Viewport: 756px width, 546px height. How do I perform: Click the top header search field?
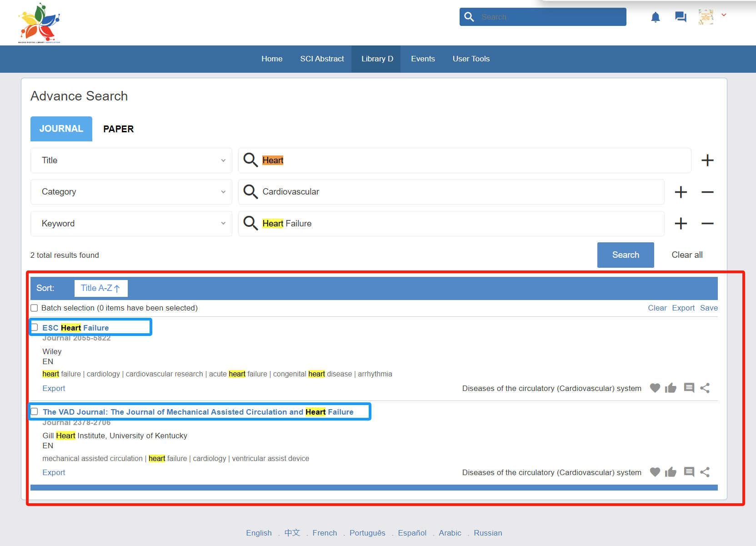pyautogui.click(x=550, y=17)
